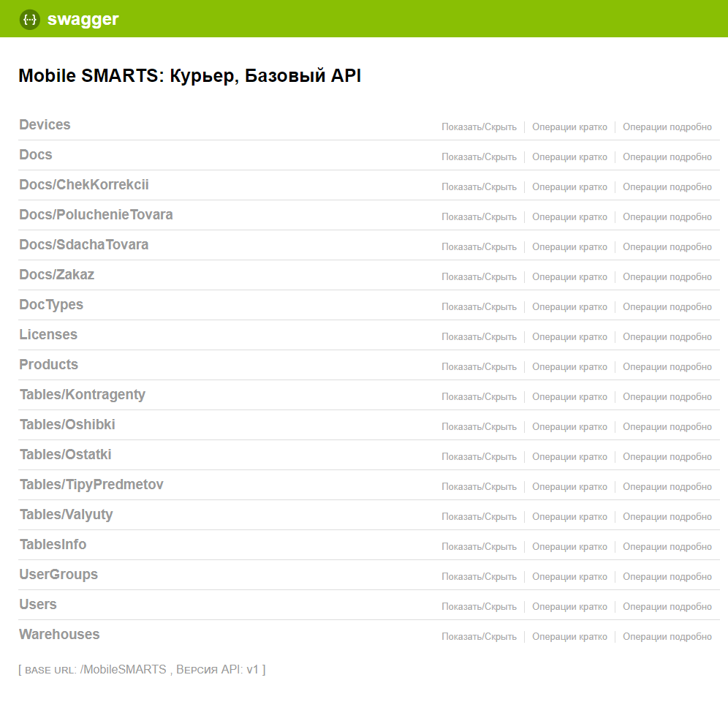
Task: Click Операции подробно for Docs/Zakaz
Action: coord(667,277)
